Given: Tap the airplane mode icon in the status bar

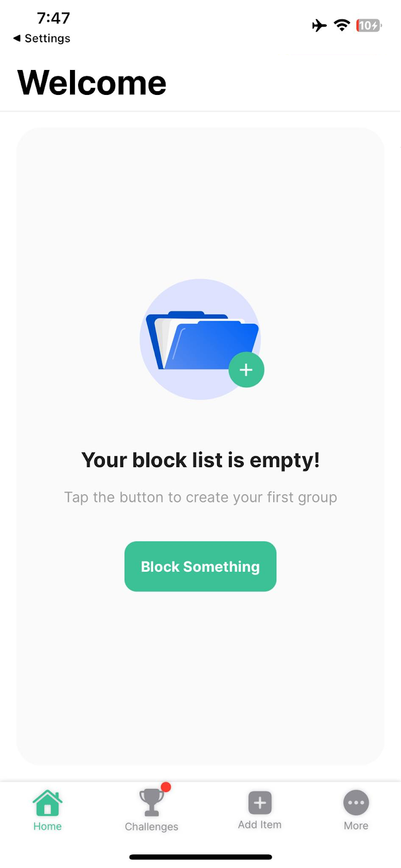Looking at the screenshot, I should [319, 25].
